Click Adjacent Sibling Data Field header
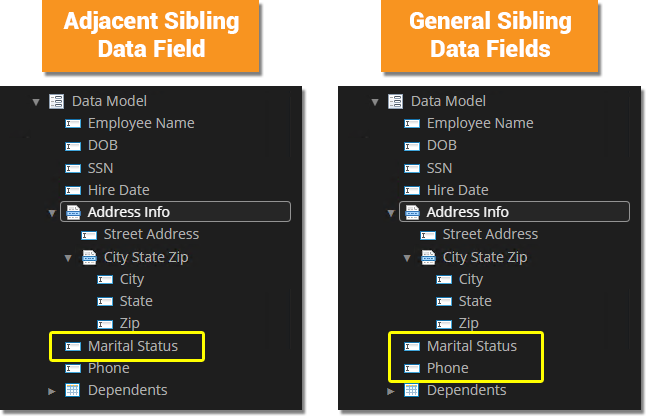 150,34
